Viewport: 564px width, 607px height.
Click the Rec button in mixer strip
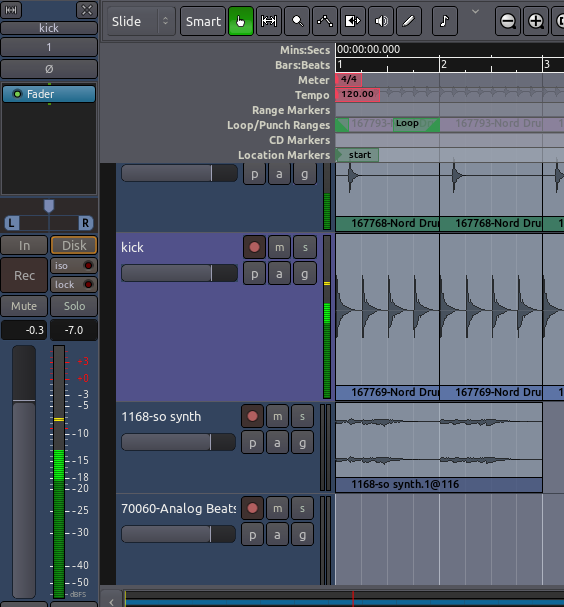(24, 275)
